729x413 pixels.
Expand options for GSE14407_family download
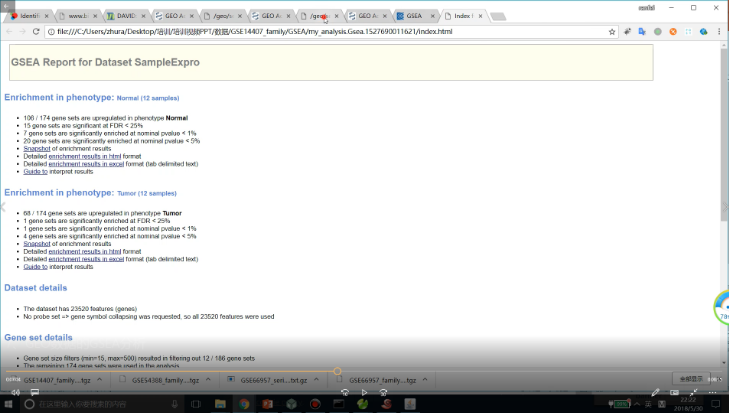click(x=99, y=380)
